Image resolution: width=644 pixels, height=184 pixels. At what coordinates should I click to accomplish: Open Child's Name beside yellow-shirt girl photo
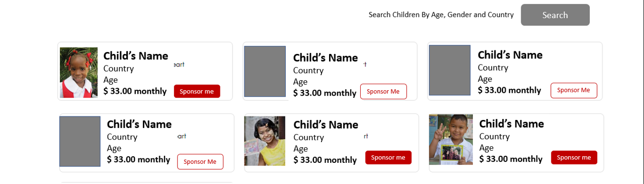(x=326, y=125)
